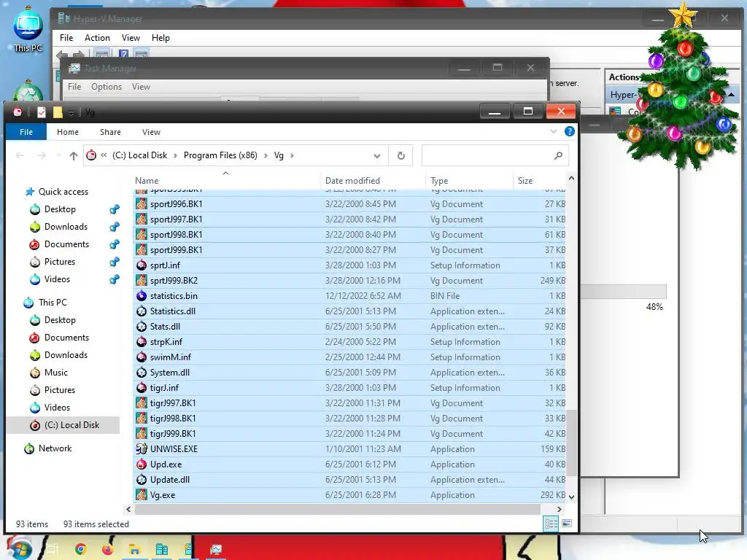The height and width of the screenshot is (560, 747).
Task: Click Program Files (x86) breadcrumb
Action: click(x=220, y=155)
